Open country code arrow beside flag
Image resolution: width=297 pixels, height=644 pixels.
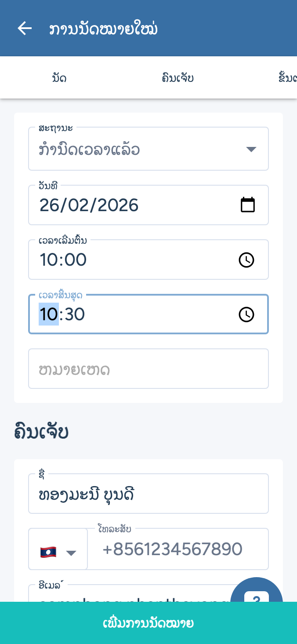pyautogui.click(x=71, y=553)
